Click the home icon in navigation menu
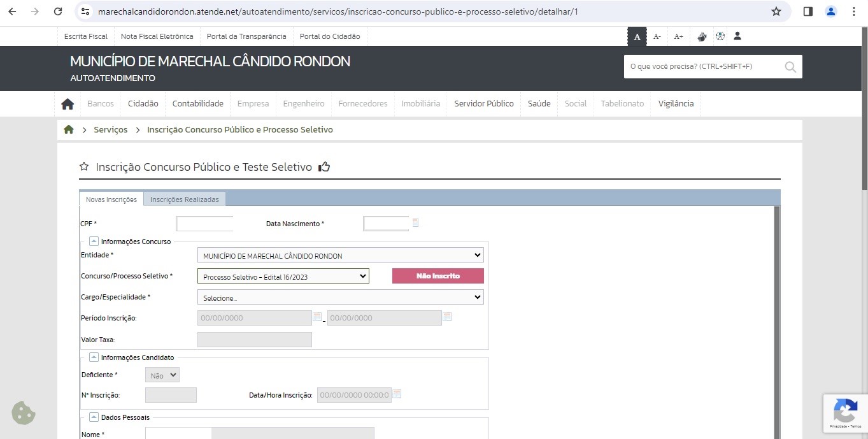Screen dimensions: 868x439 click(68, 104)
